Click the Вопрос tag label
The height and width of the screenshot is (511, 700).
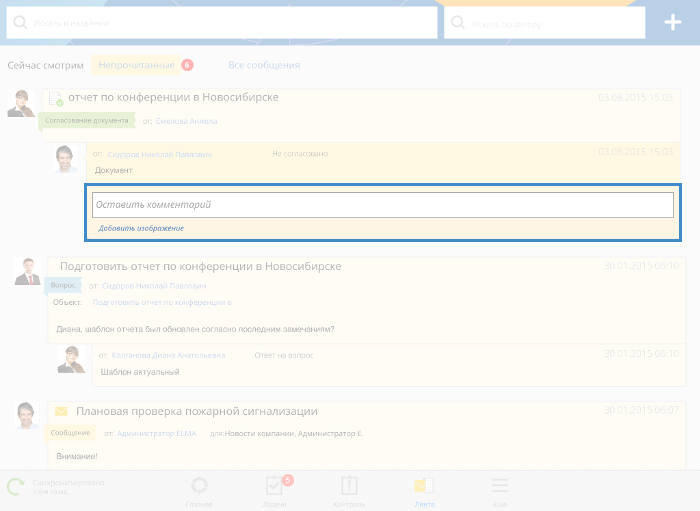coord(63,285)
